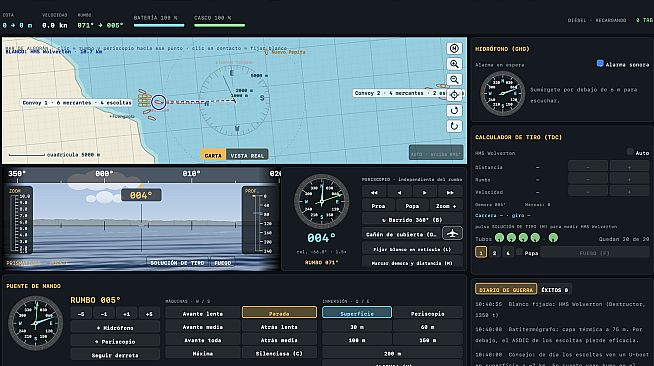Click SOLUCIÓN DE TIRO in periscope view

pos(177,263)
